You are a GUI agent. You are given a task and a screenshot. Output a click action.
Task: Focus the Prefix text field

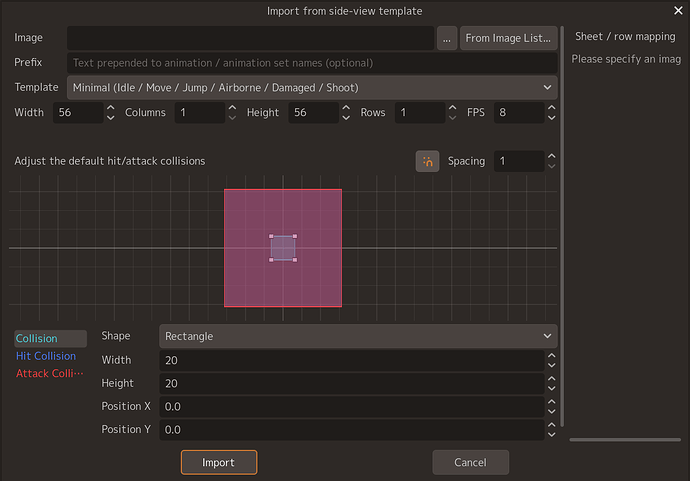[x=312, y=63]
